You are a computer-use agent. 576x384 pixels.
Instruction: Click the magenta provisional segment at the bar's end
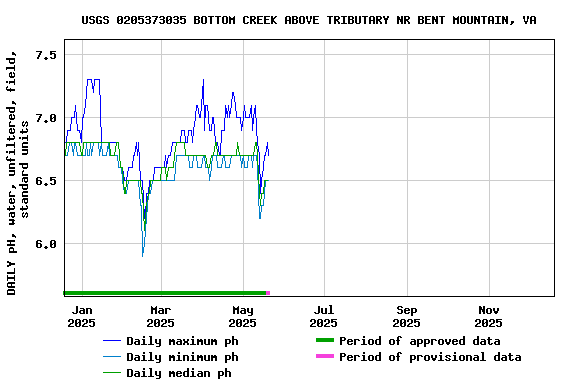click(x=268, y=293)
